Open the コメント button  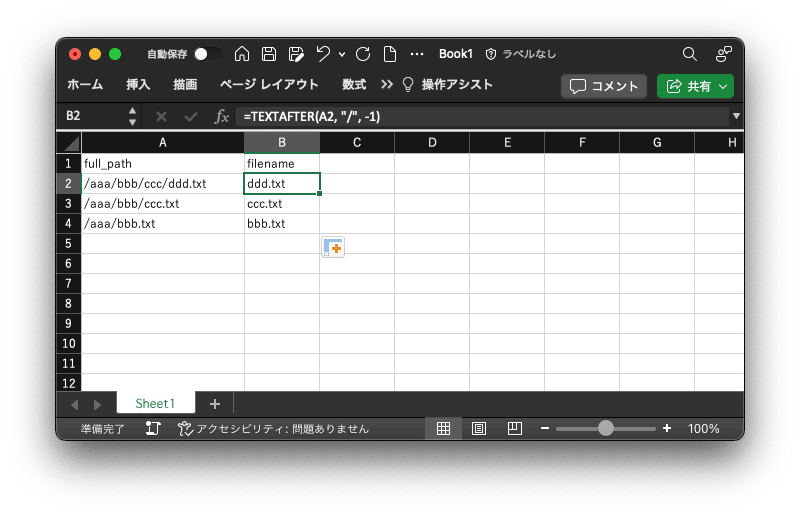tap(604, 86)
